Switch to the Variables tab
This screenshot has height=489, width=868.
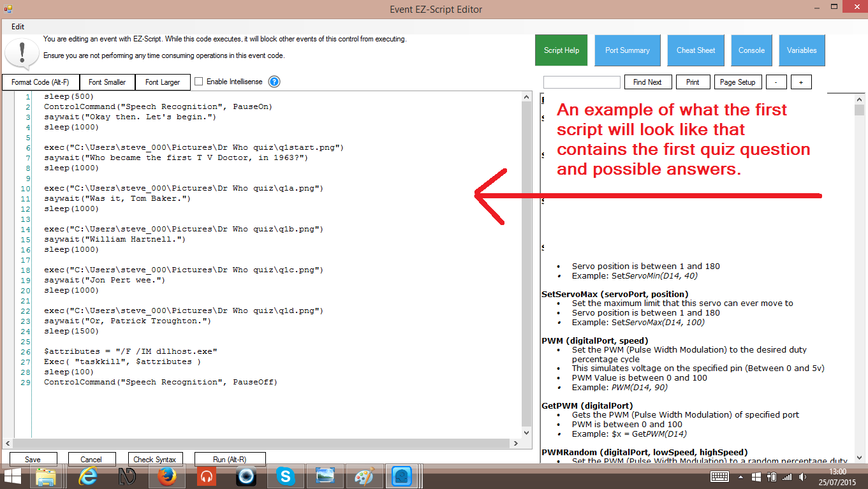(802, 50)
